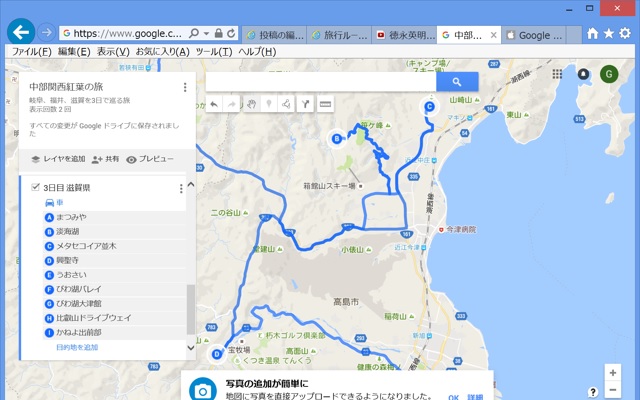Select メタセコイア並木 destination in list

(86, 245)
